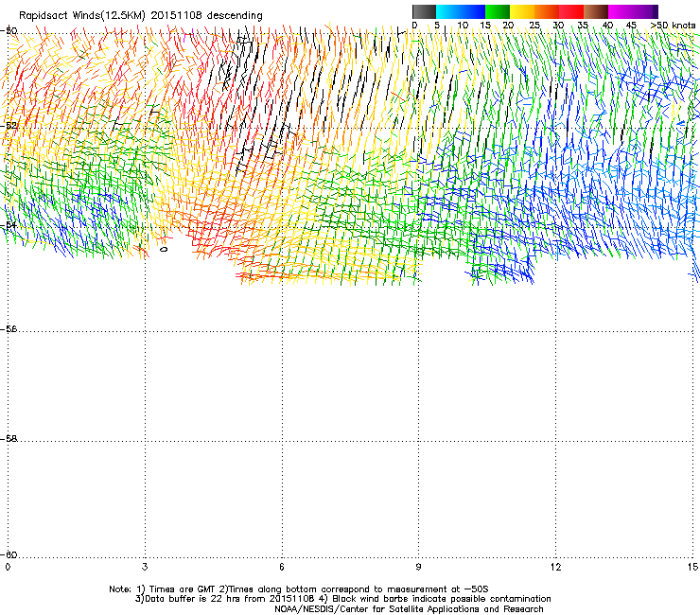
Task: Click the -54 latitude axis label
Action: coord(9,225)
